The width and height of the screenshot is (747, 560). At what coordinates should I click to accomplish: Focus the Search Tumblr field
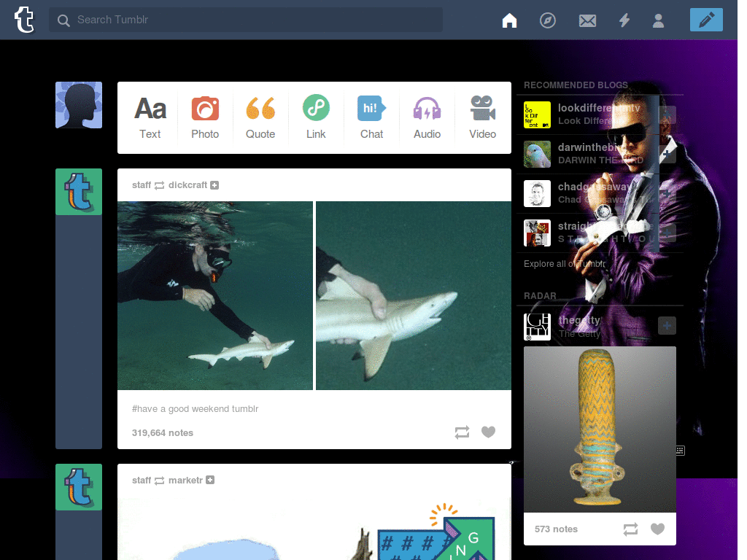(245, 20)
